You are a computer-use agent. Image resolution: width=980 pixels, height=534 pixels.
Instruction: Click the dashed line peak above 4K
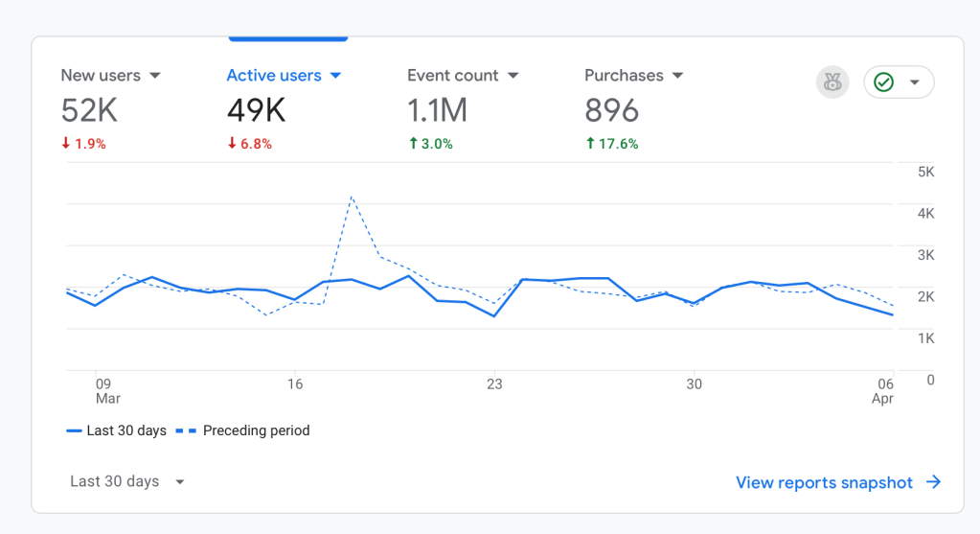pyautogui.click(x=352, y=197)
